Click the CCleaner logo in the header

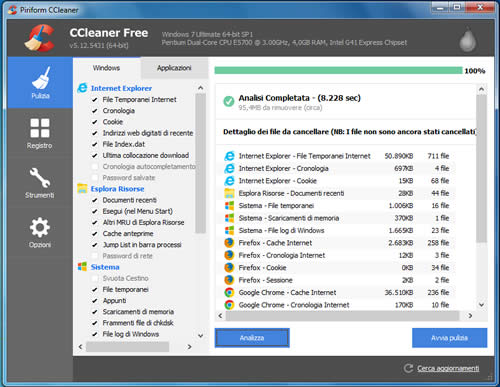pyautogui.click(x=40, y=38)
